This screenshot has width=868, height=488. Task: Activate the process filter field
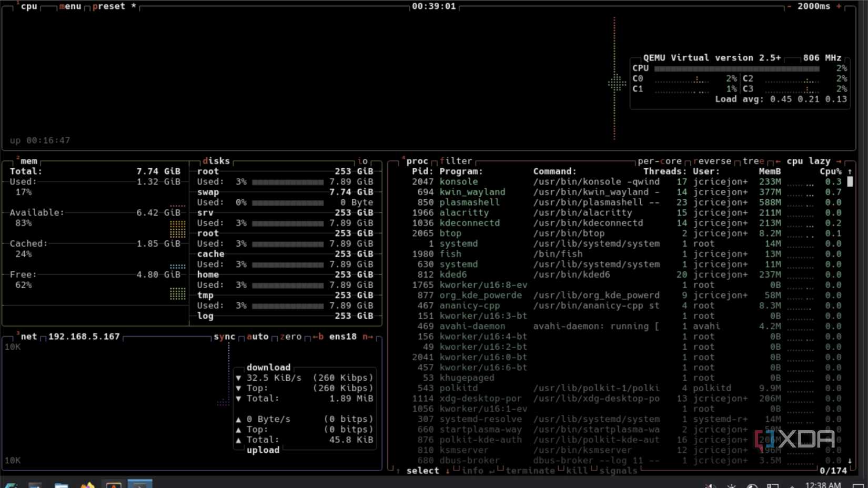point(456,161)
